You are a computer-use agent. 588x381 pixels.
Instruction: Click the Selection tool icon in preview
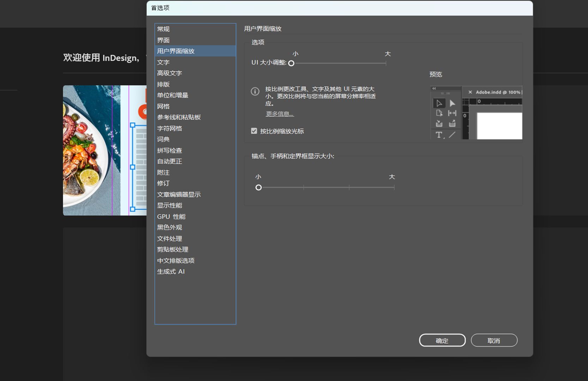coord(439,103)
